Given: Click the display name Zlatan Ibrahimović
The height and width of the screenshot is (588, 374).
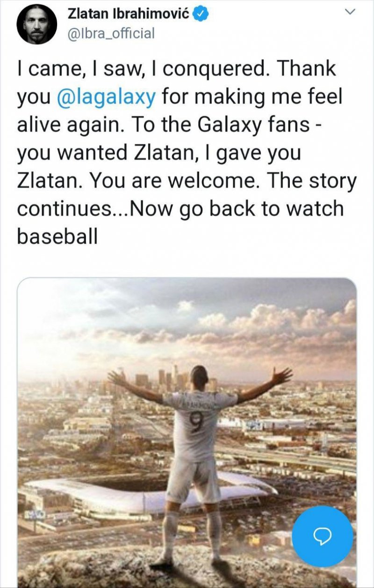Looking at the screenshot, I should pos(129,14).
